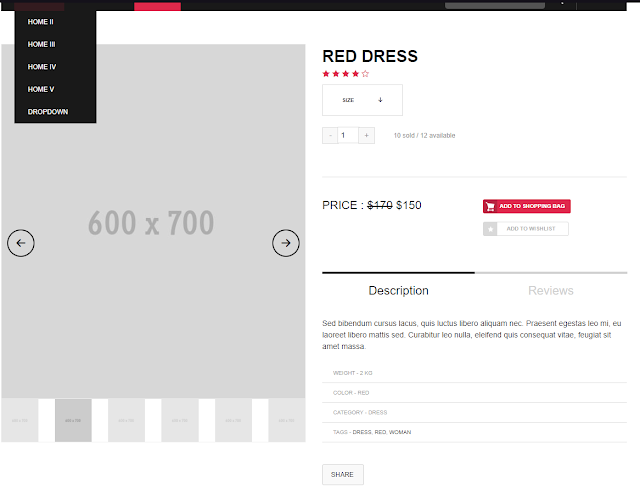Increase quantity with the plus button
This screenshot has height=489, width=640.
point(366,135)
